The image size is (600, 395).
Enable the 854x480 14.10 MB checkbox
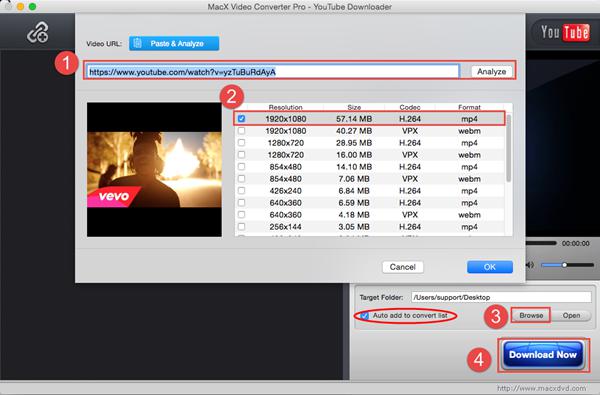tap(241, 167)
